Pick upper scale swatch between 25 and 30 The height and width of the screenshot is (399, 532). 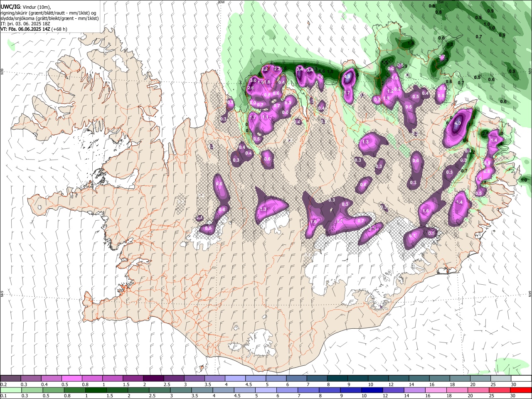[x=501, y=378]
